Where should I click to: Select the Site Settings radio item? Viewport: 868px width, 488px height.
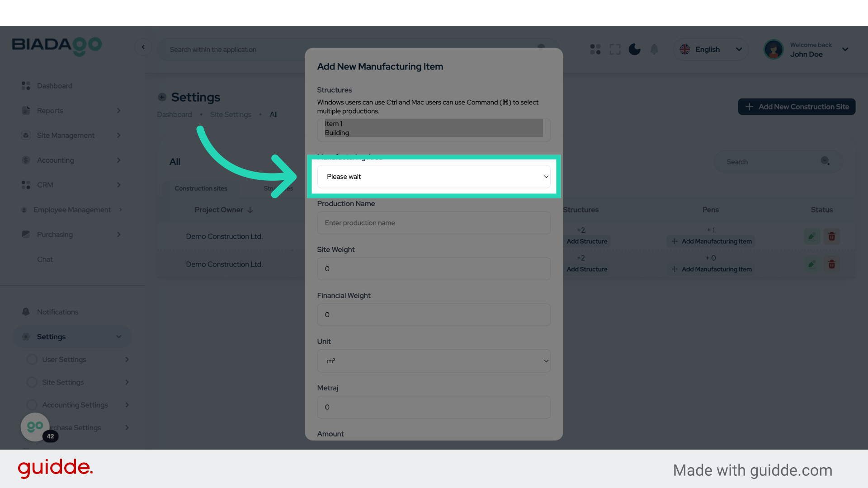32,382
